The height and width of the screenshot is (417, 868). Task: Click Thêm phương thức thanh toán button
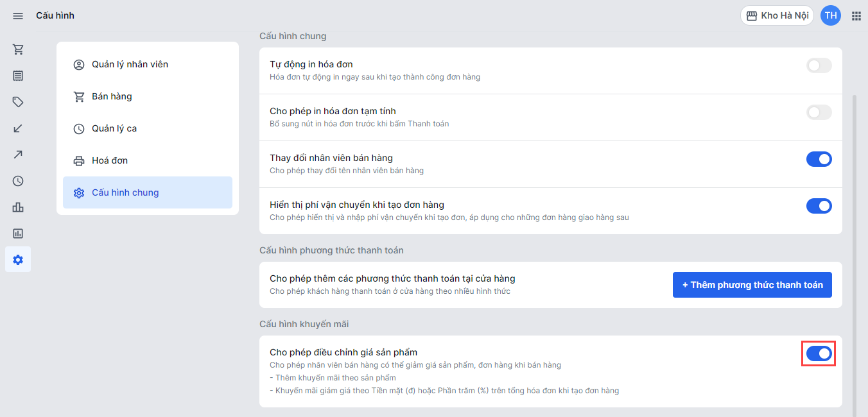click(x=752, y=285)
